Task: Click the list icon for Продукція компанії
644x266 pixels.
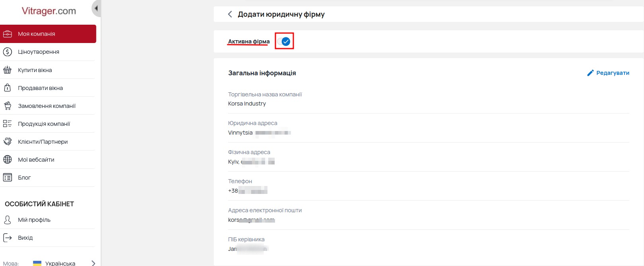Action: (8, 124)
